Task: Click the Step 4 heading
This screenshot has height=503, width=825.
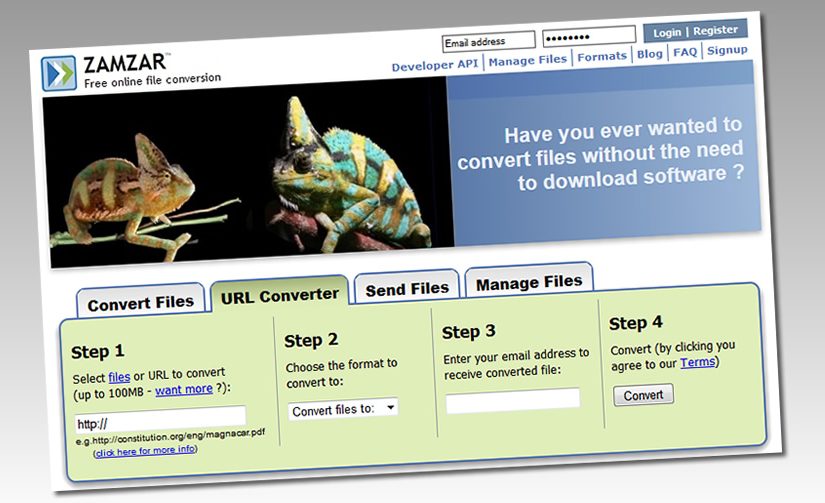Action: pyautogui.click(x=636, y=323)
